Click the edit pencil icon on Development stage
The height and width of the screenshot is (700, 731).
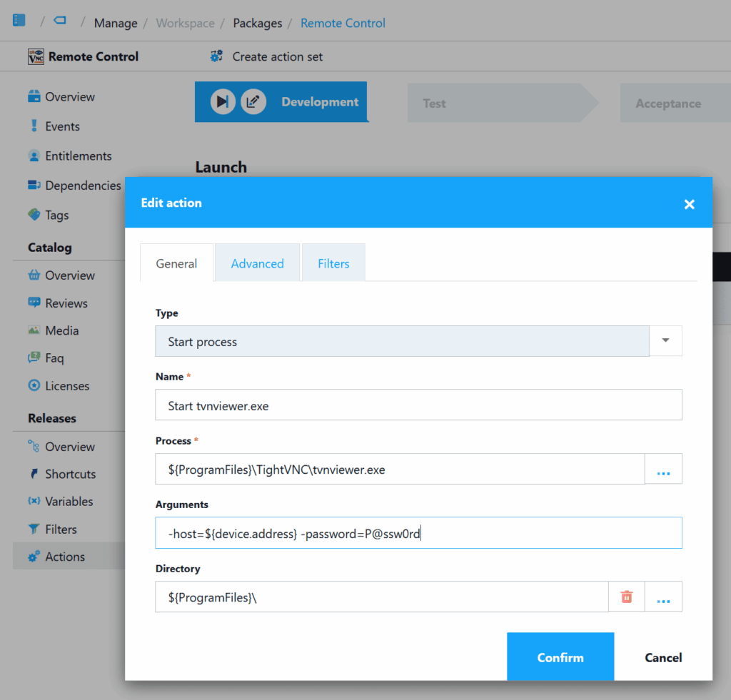pos(253,101)
